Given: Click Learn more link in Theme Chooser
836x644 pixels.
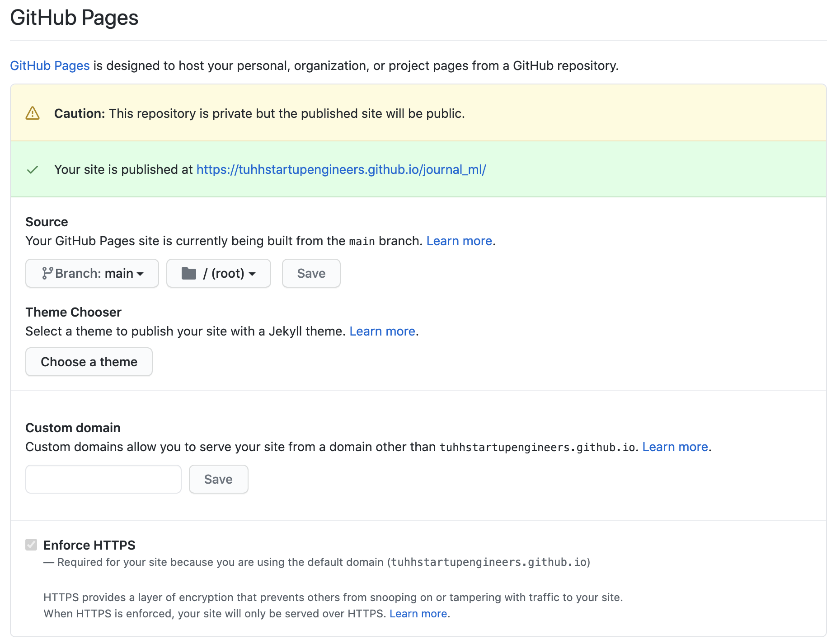Looking at the screenshot, I should coord(382,331).
